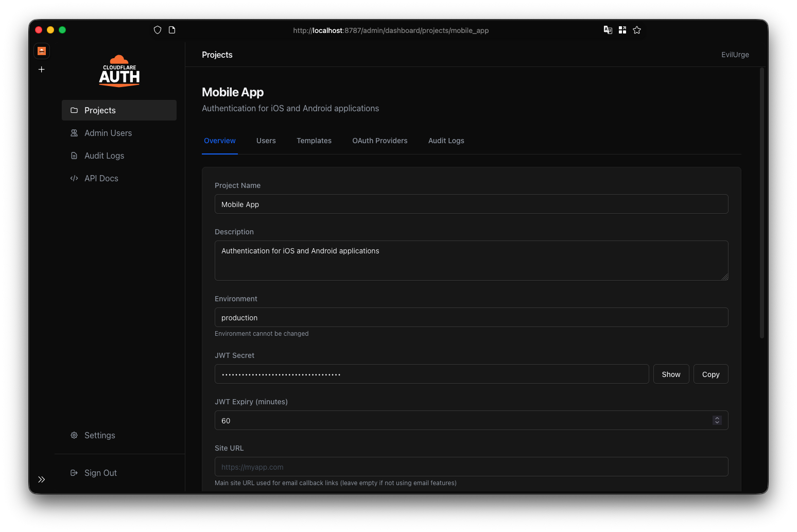Image resolution: width=797 pixels, height=532 pixels.
Task: Click the Cloudflare Auth logo
Action: point(119,71)
